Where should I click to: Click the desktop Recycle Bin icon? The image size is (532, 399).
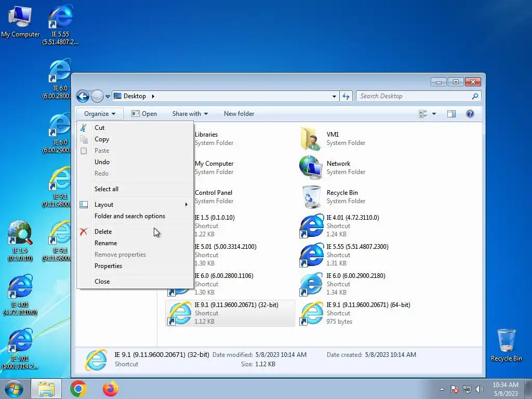point(506,345)
